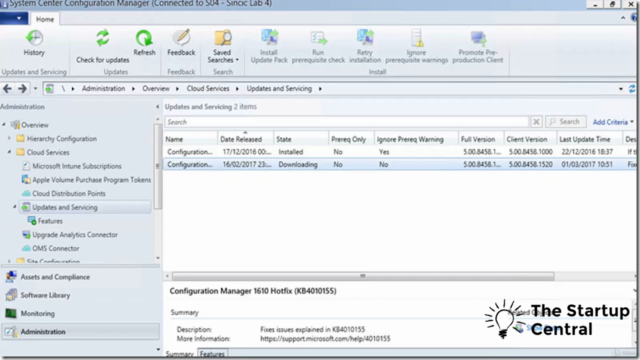Refresh via address bar icon
The width and height of the screenshot is (640, 360).
coord(632,89)
